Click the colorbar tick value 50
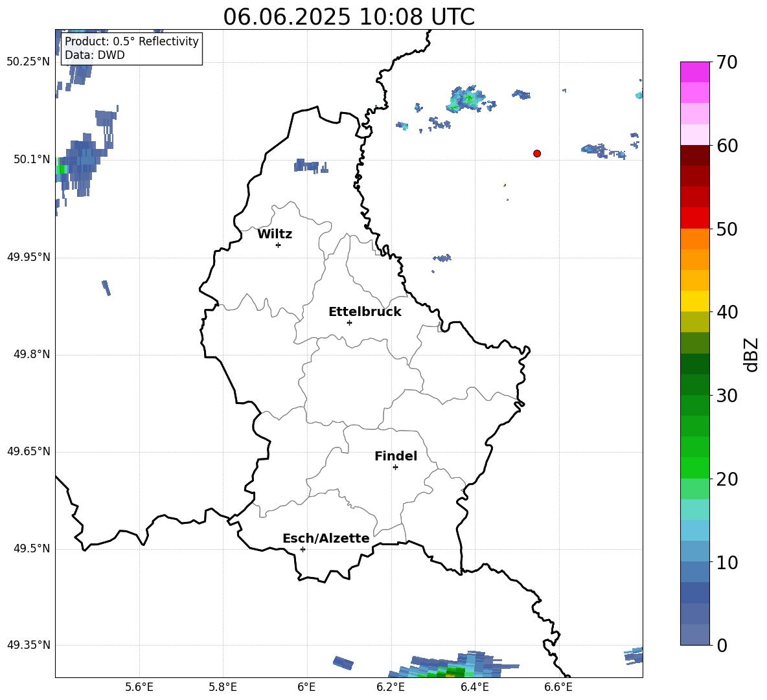 (727, 229)
